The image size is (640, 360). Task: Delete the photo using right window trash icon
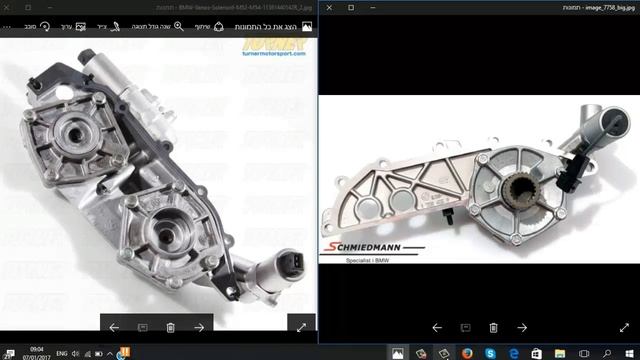tap(493, 327)
